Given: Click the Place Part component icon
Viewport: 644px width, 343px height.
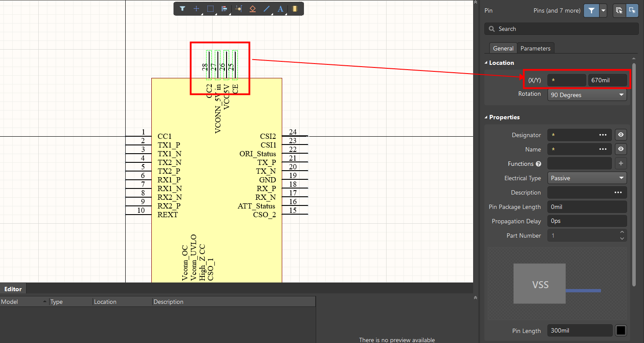Looking at the screenshot, I should pos(295,9).
